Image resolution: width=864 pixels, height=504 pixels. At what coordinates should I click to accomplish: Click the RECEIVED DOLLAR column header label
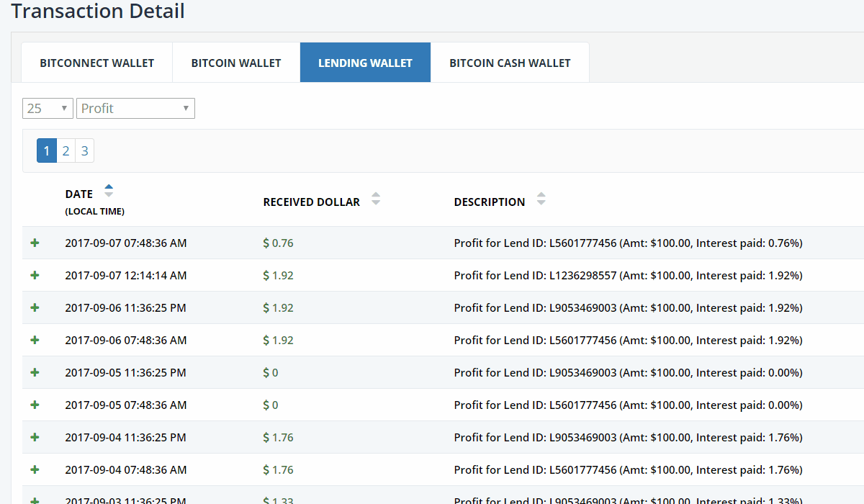click(x=312, y=202)
